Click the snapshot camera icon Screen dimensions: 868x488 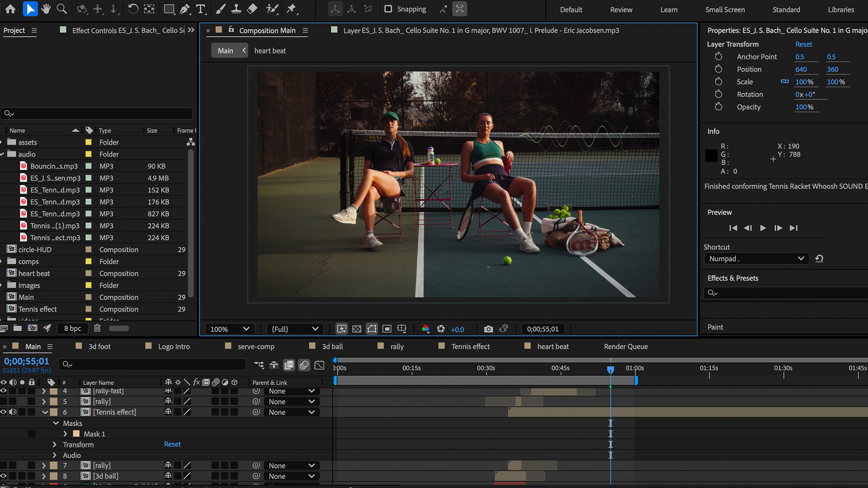(x=488, y=329)
